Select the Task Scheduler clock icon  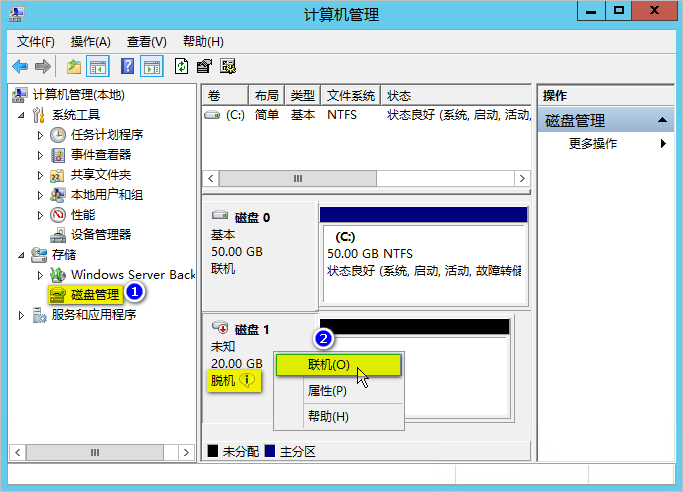point(57,135)
